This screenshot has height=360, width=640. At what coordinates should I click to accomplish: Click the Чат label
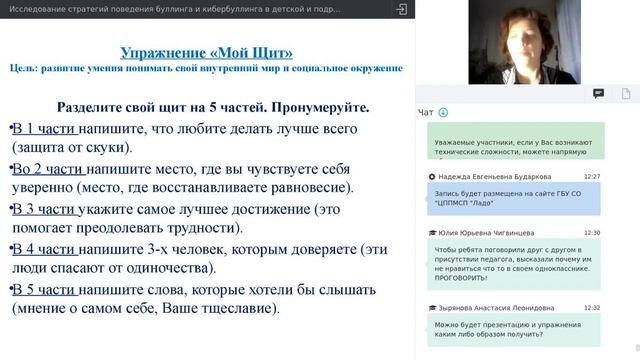[425, 112]
